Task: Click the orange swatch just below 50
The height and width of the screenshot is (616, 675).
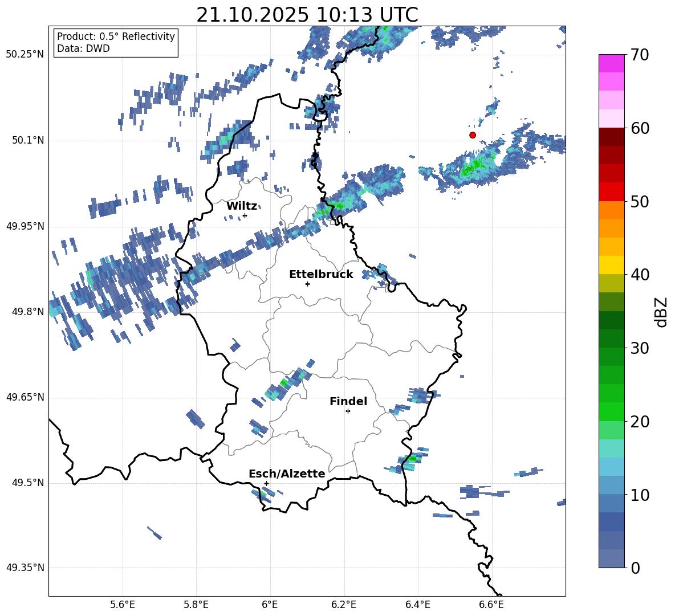Action: (611, 210)
